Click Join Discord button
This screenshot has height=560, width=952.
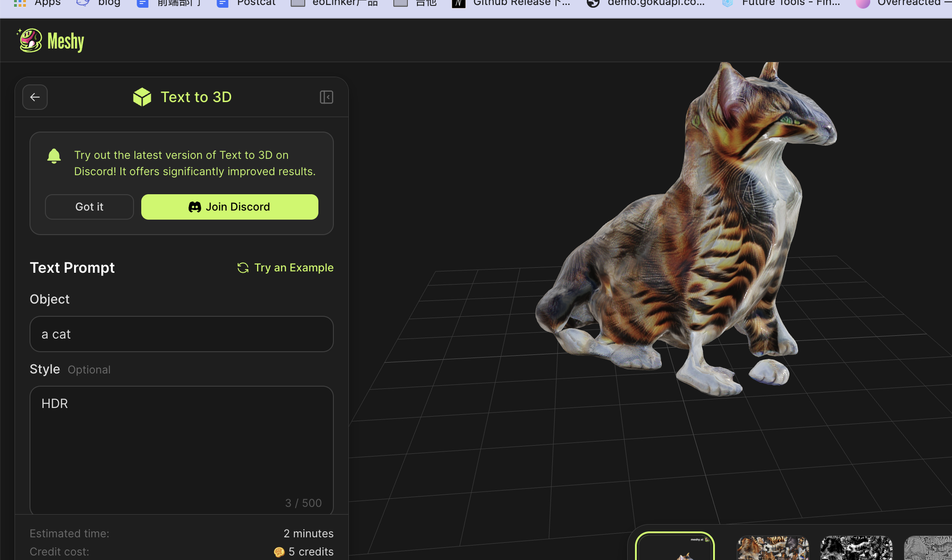click(x=230, y=207)
